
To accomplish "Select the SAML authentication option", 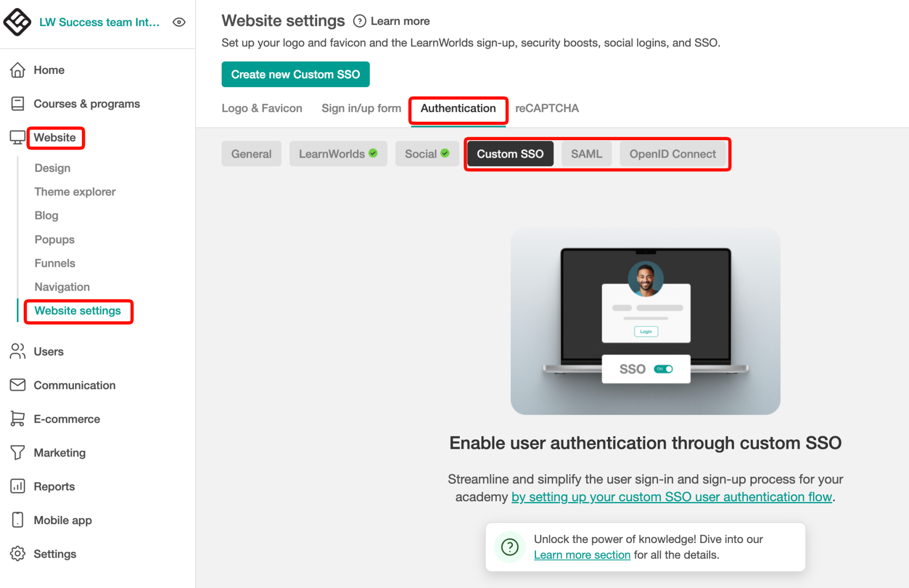I will (x=586, y=154).
